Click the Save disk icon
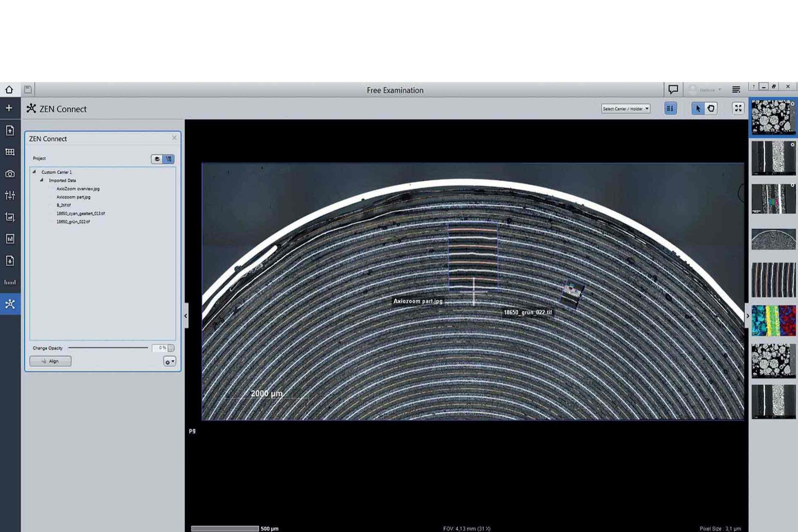Image resolution: width=798 pixels, height=532 pixels. [28, 89]
